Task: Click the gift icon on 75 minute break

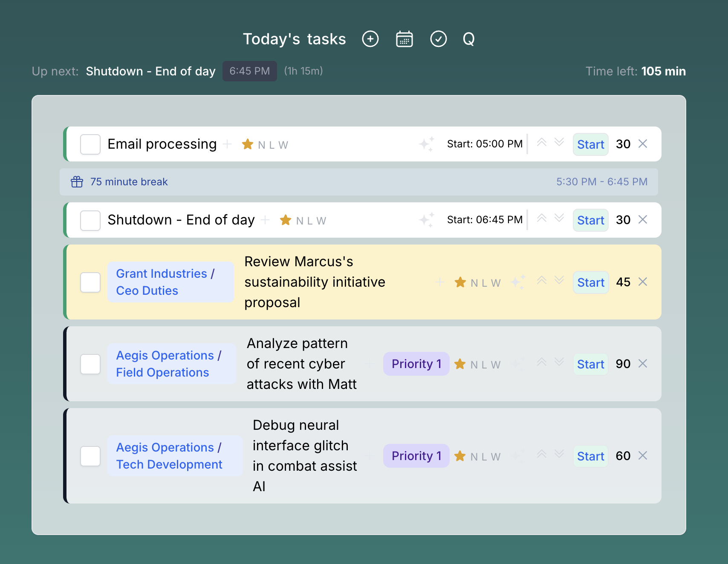Action: (x=77, y=181)
